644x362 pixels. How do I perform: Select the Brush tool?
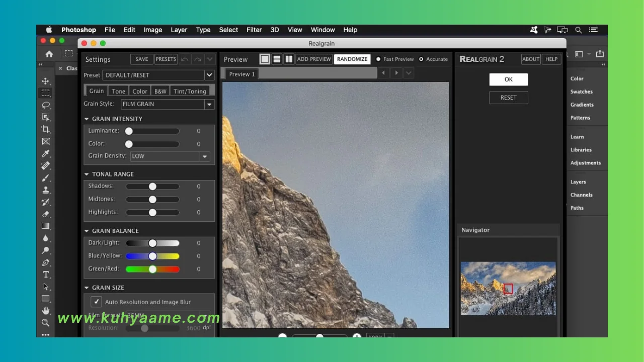click(46, 178)
